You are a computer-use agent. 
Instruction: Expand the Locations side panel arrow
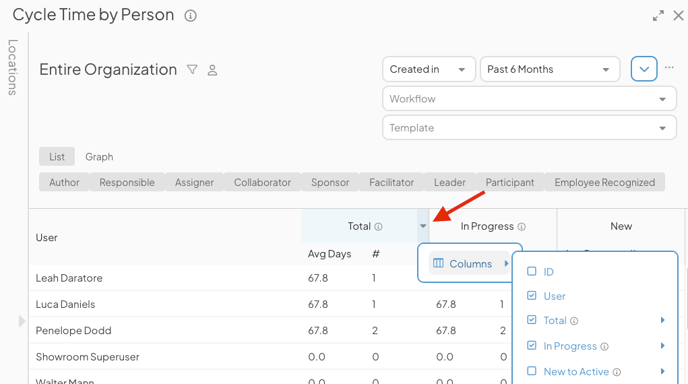22,321
